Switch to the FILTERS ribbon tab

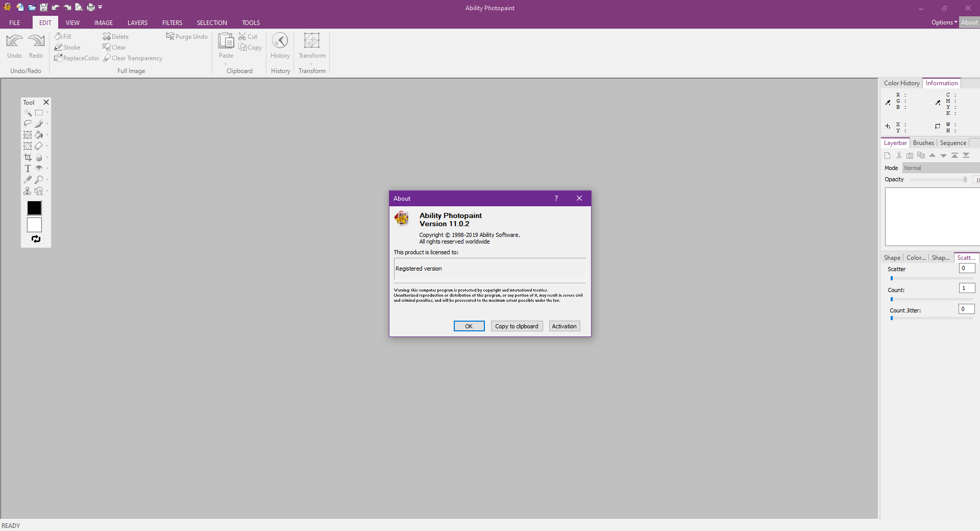coord(172,23)
